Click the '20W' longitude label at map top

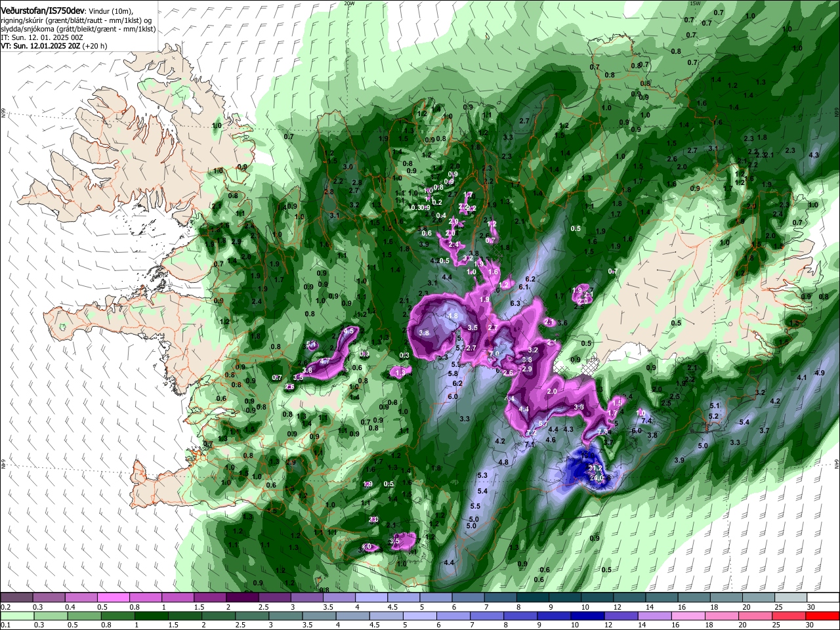click(x=349, y=3)
